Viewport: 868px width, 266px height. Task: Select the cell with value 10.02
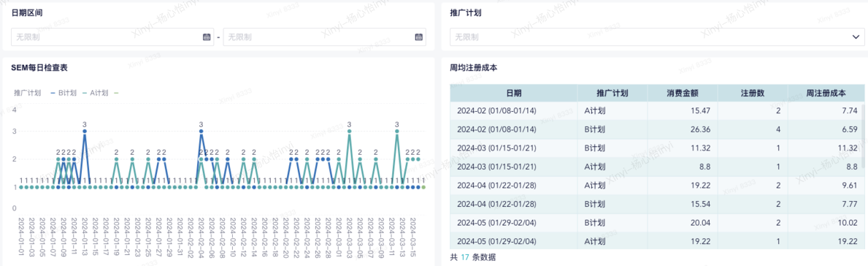coord(826,223)
